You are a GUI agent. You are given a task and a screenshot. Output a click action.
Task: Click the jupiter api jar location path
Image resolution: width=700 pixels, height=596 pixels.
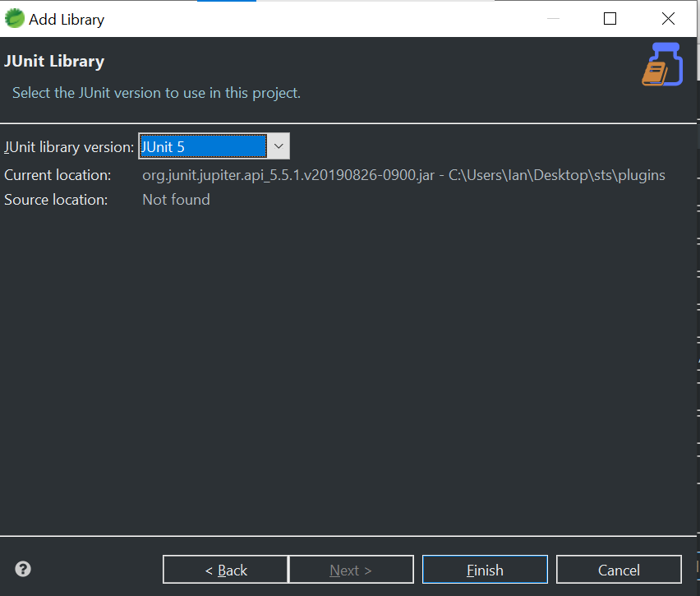click(x=403, y=175)
